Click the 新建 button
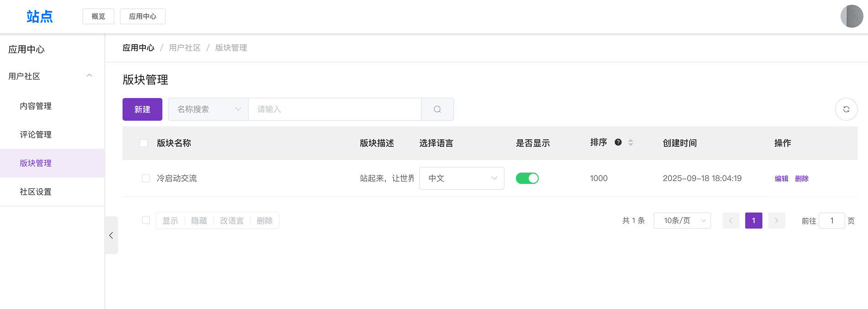868x309 pixels. point(142,109)
